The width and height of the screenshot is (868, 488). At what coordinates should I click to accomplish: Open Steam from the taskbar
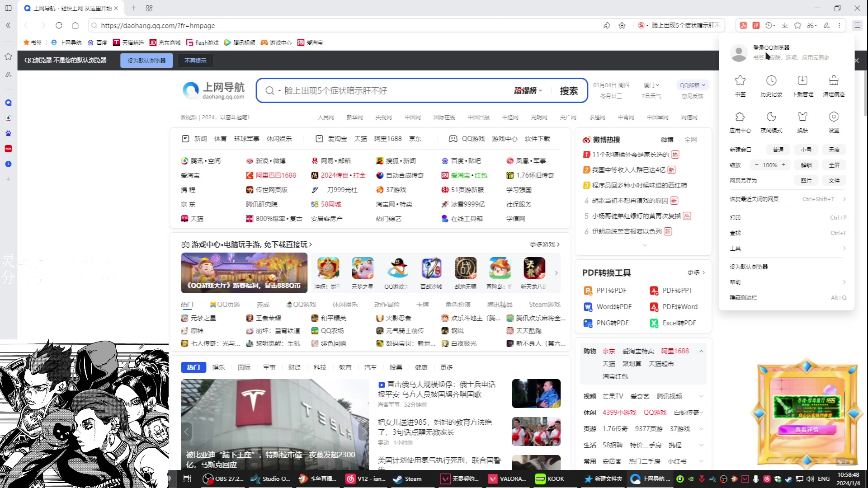[407, 479]
